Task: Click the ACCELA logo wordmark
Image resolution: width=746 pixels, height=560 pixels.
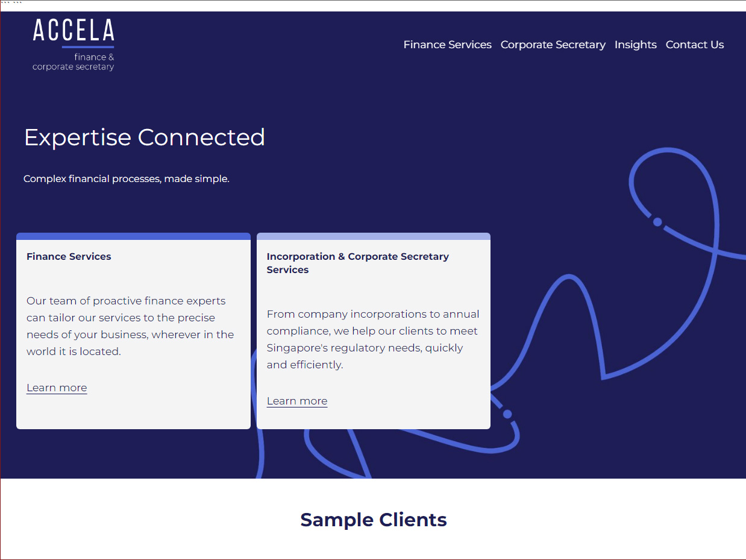Action: click(x=74, y=30)
